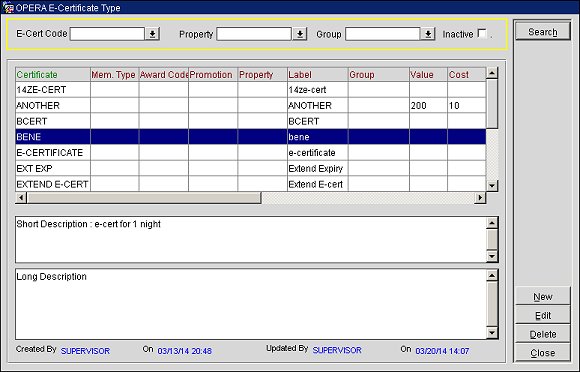Click the Close button
Screen dimensions: 580x372
[x=543, y=353]
